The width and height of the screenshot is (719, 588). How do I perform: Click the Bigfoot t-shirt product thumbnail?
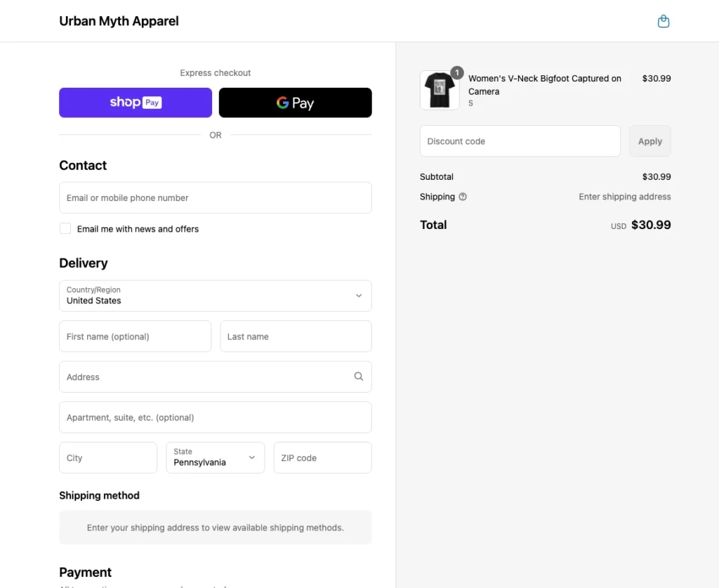(440, 91)
